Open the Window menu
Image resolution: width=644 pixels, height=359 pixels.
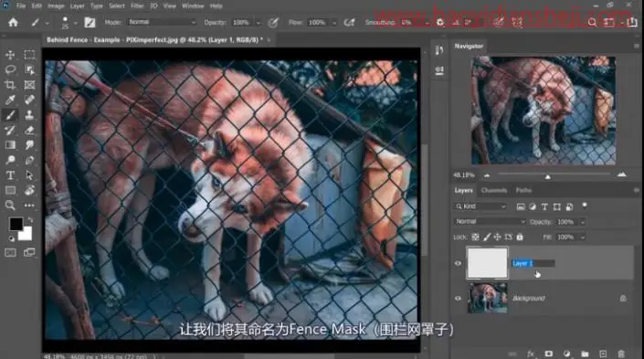(193, 6)
